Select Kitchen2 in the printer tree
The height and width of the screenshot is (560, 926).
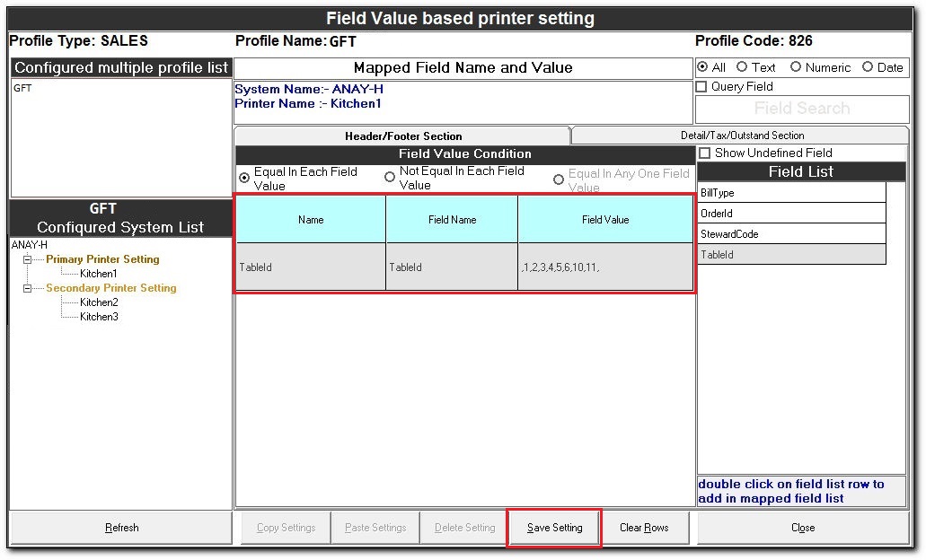pos(99,302)
